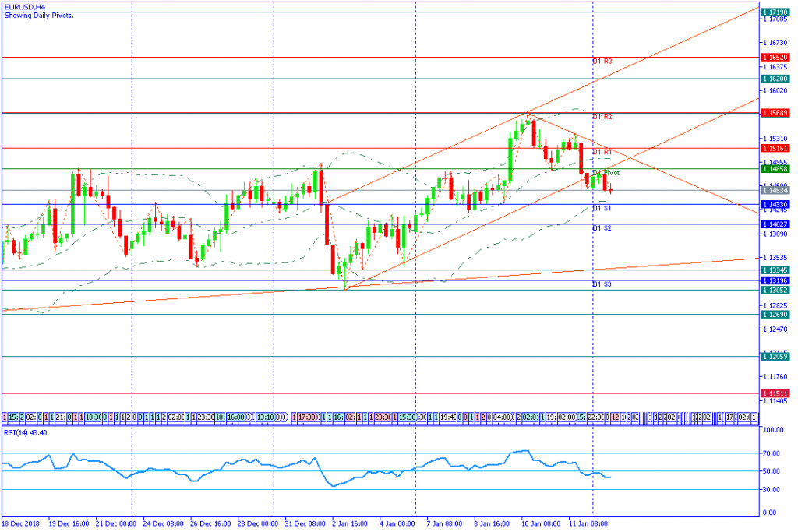Image resolution: width=798 pixels, height=532 pixels.
Task: Select the 04:00 calendar event marker
Action: tap(501, 417)
